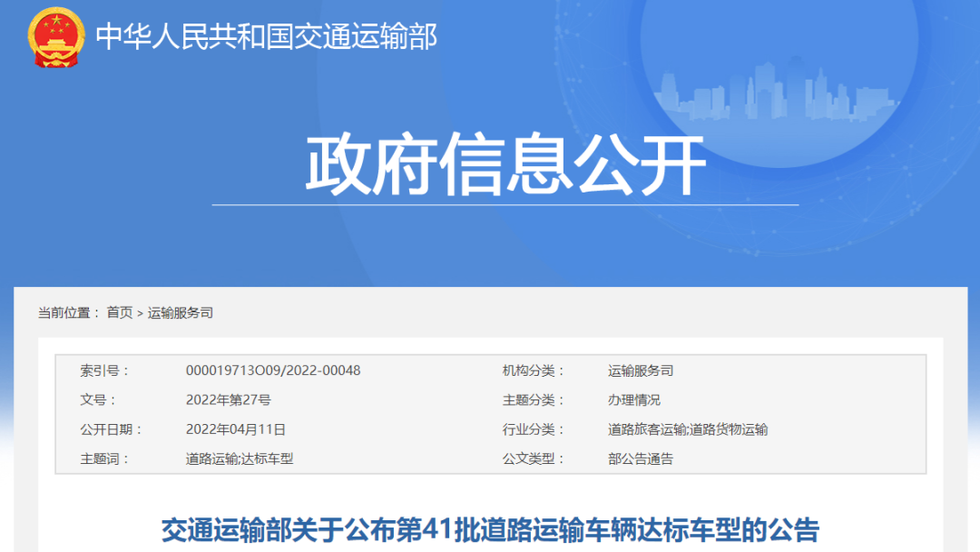Click the national emblem logo
The height and width of the screenshot is (552, 980).
(x=56, y=37)
